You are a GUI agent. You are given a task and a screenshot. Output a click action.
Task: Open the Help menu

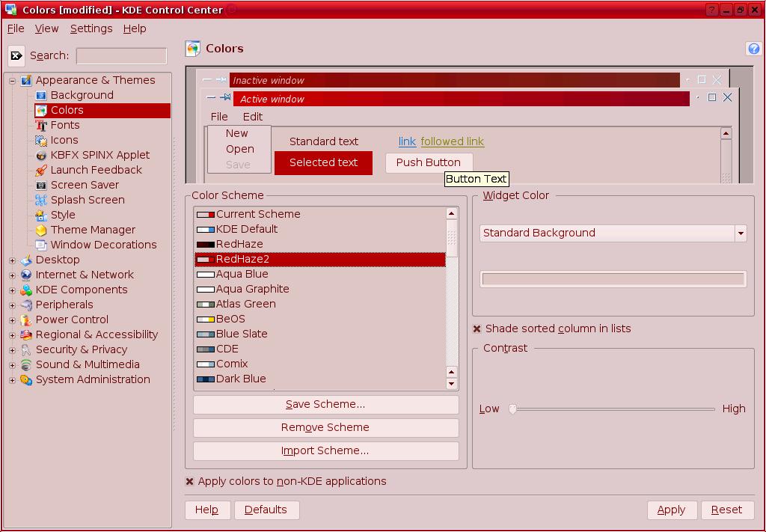[135, 29]
